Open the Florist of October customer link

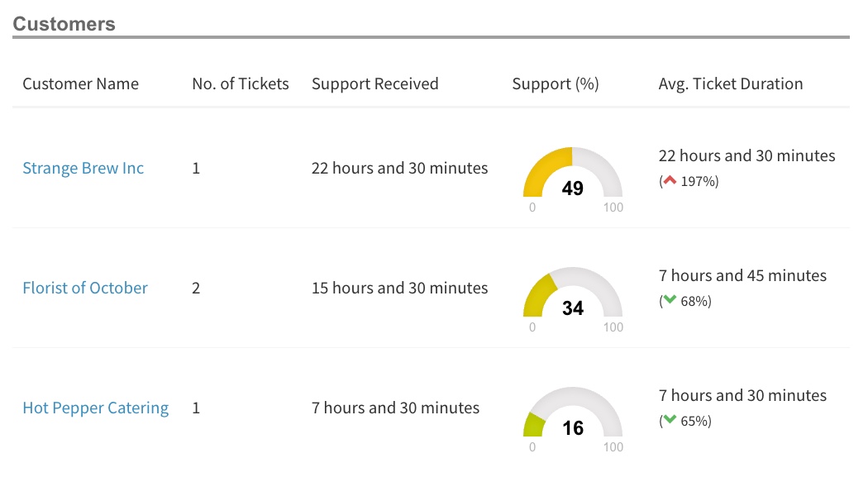[85, 289]
